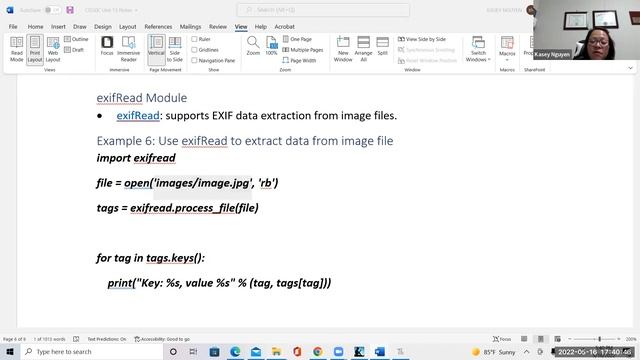Click Arrange All windows
The height and width of the screenshot is (360, 640).
(363, 49)
